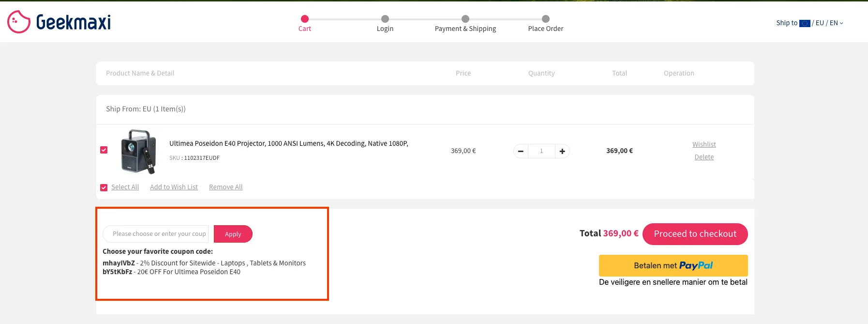Open the Ship to EU / EN dropdown
The width and height of the screenshot is (868, 324).
click(x=809, y=23)
